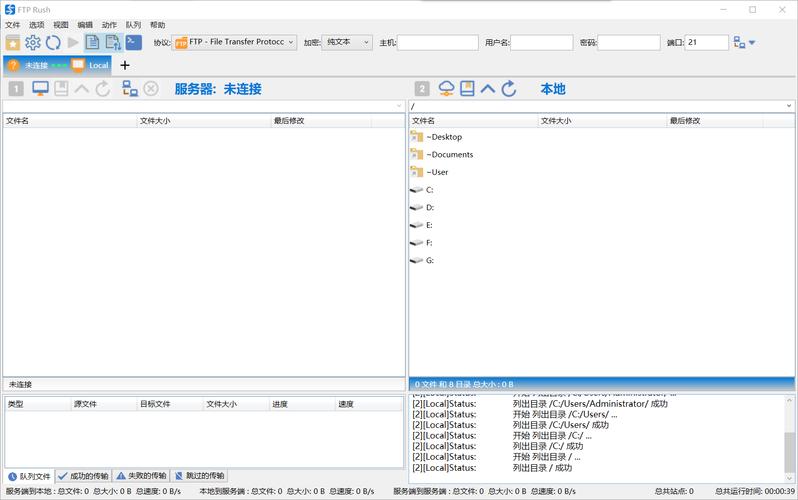
Task: Open the 队列 menu
Action: pos(133,25)
